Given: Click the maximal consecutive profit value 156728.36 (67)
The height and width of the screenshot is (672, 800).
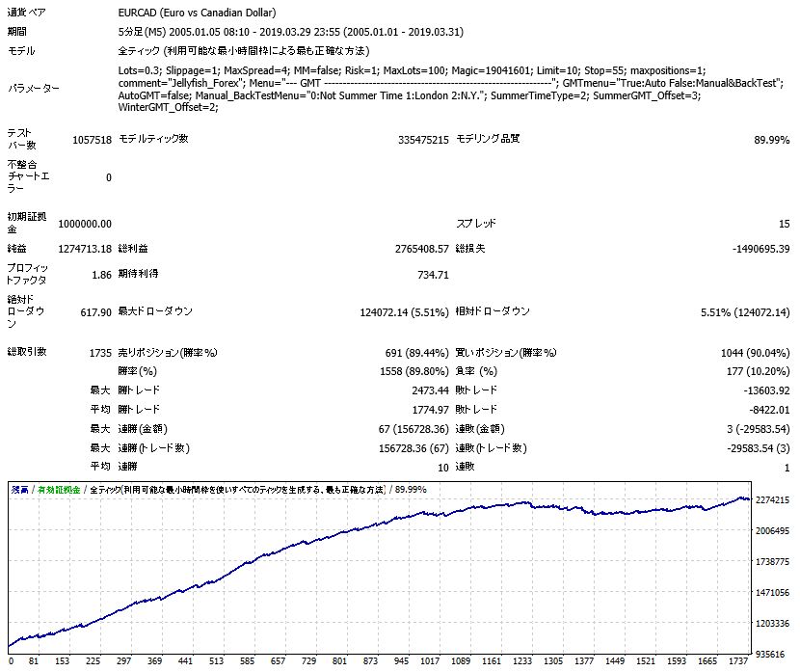Looking at the screenshot, I should click(413, 448).
